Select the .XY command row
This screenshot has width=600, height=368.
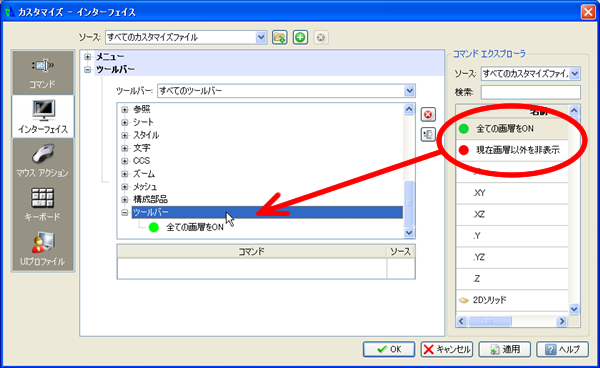click(x=512, y=193)
